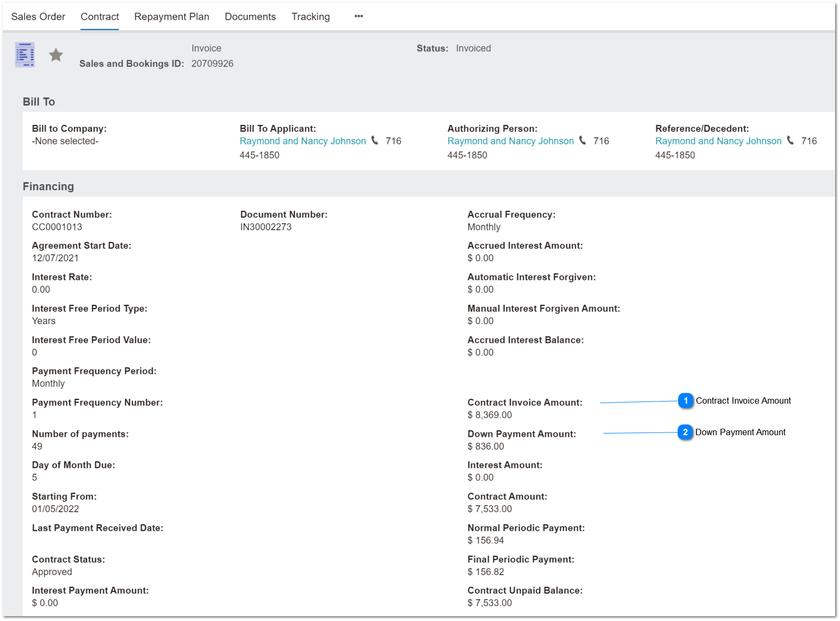Open Authorizing Person Raymond and Nancy Johnson link

511,141
